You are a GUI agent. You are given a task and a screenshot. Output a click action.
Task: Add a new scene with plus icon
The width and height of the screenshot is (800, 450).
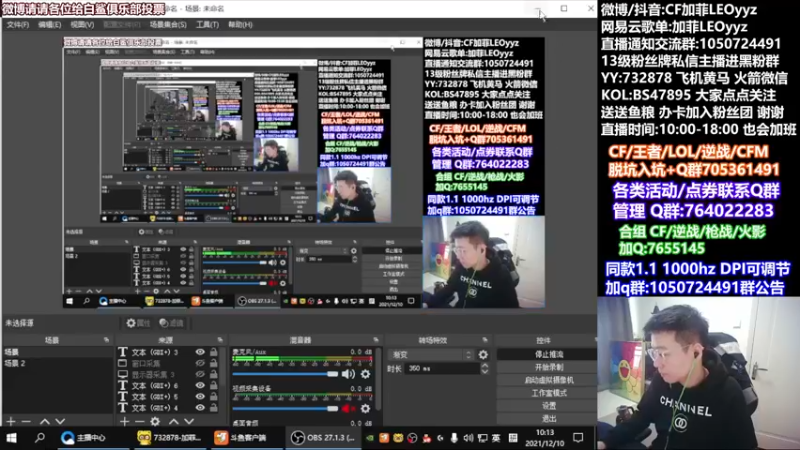(x=11, y=421)
